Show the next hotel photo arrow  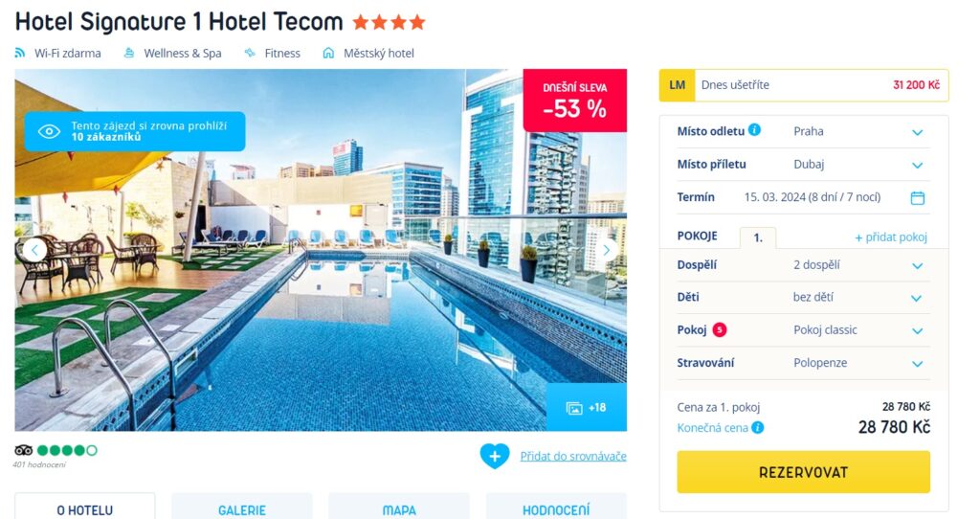tap(606, 250)
